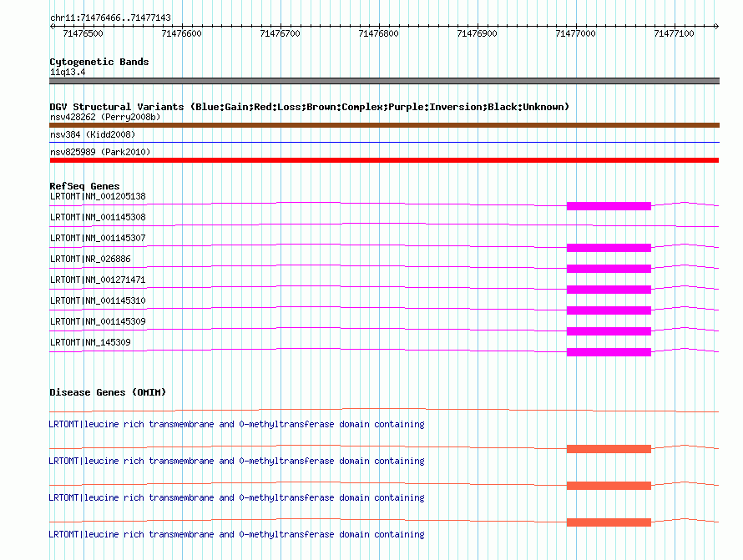Viewport: 743px width, 560px height.
Task: Click the 11q13.4 band label
Action: pos(68,73)
